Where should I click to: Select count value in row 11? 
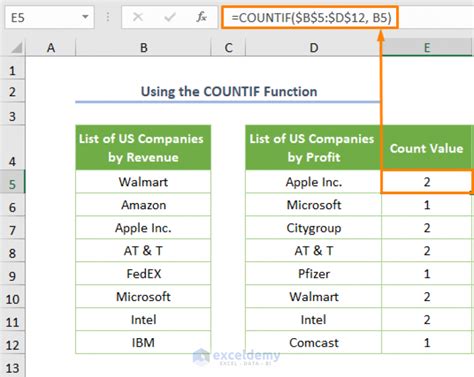click(x=427, y=320)
